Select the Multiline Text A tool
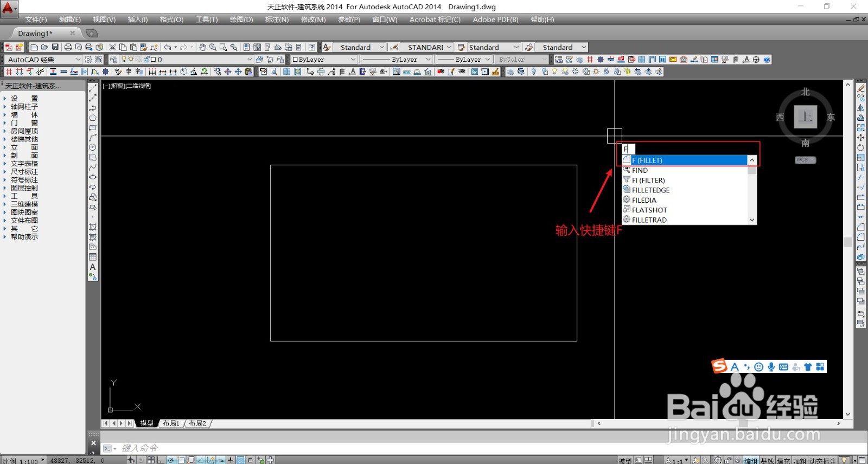The width and height of the screenshot is (868, 464). [93, 267]
